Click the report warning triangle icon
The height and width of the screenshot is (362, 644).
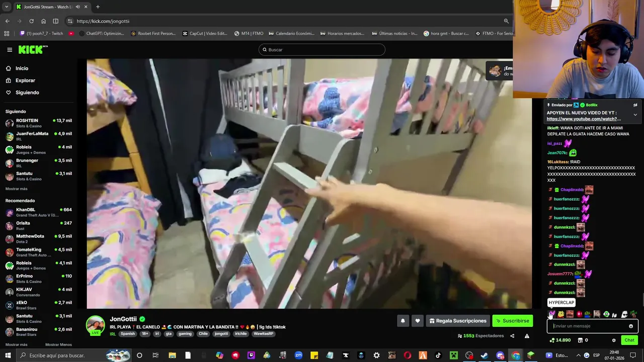(x=527, y=336)
